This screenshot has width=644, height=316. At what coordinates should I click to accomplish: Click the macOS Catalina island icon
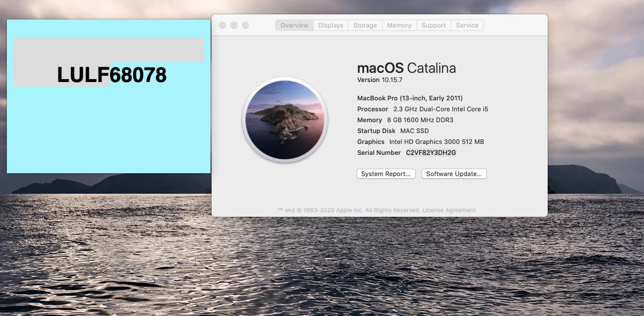pos(284,120)
